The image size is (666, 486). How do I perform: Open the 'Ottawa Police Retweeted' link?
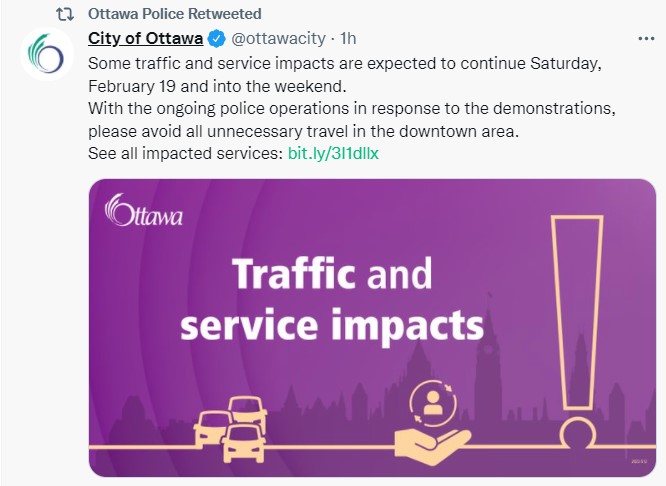175,14
